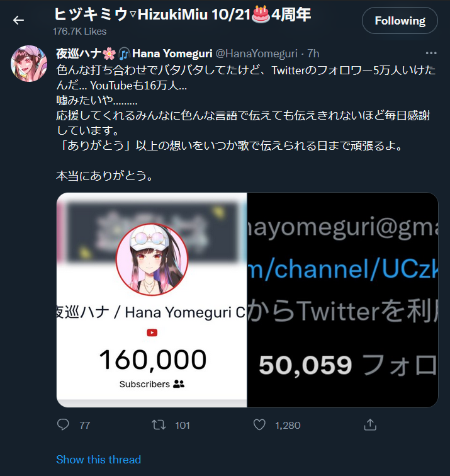Click the reply speech bubble icon
The height and width of the screenshot is (476, 450).
63,425
